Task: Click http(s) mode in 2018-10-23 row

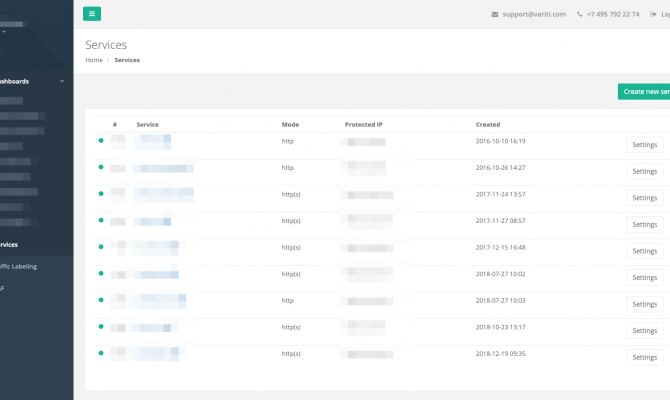Action: [x=291, y=327]
